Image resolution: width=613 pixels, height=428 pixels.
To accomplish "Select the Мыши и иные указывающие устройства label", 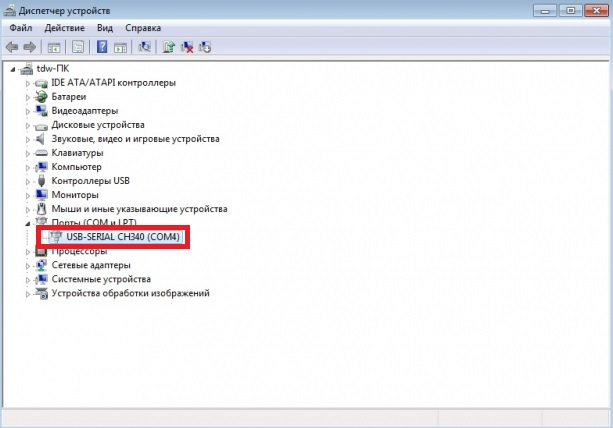I will coord(139,209).
